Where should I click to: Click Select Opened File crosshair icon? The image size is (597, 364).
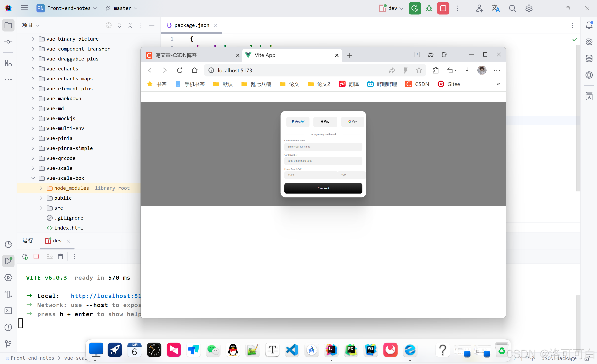109,25
